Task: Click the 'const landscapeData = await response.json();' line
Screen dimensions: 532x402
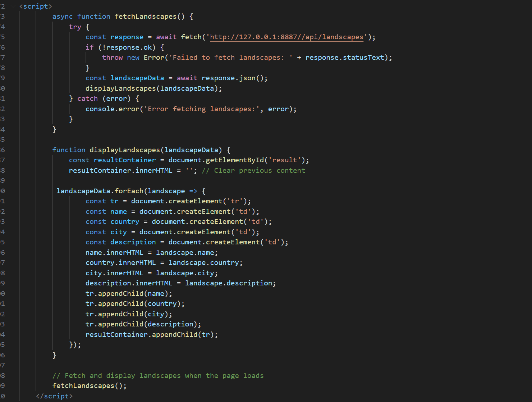Action: tap(176, 78)
